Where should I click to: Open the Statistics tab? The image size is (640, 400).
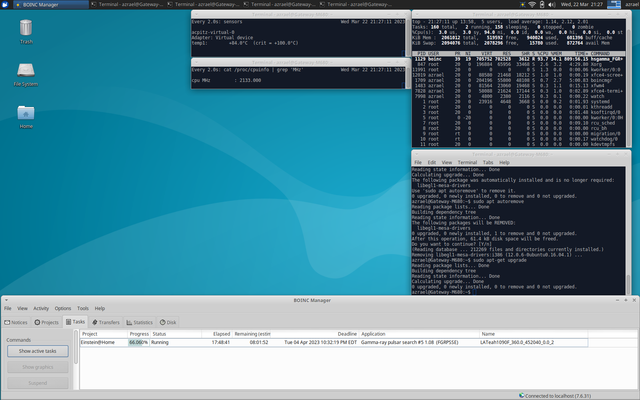(x=140, y=322)
